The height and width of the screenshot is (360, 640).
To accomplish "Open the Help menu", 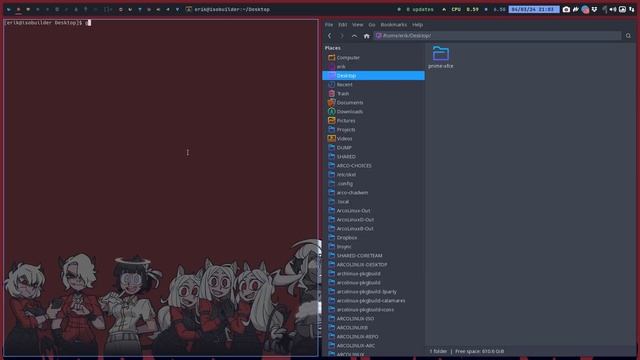I will click(417, 25).
